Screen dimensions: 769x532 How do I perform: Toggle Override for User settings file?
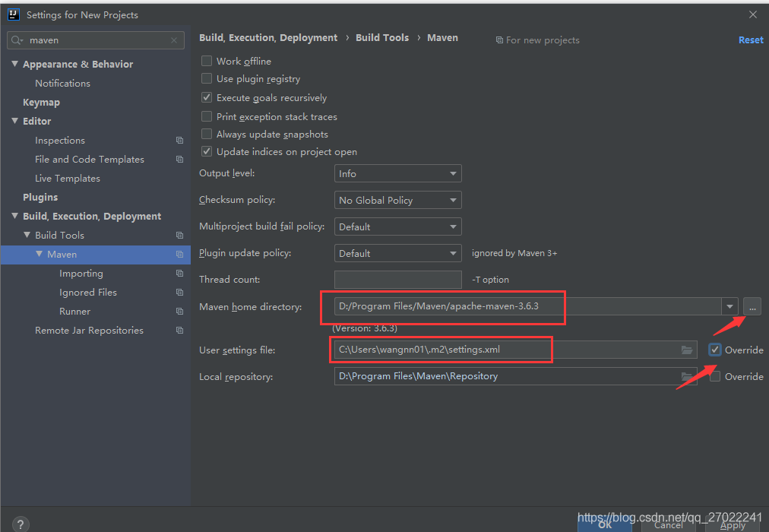coord(714,350)
